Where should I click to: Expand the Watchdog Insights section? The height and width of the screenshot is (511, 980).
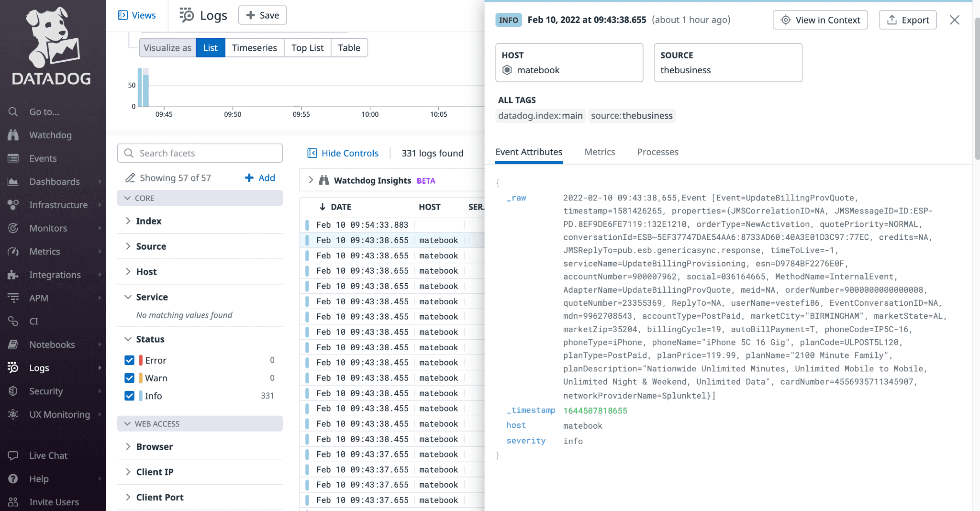pos(311,180)
